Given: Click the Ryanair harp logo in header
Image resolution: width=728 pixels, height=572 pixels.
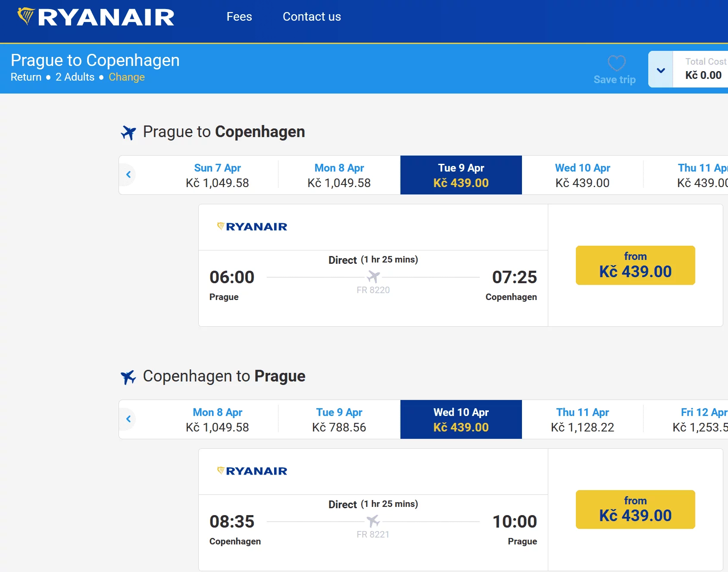Looking at the screenshot, I should [26, 16].
